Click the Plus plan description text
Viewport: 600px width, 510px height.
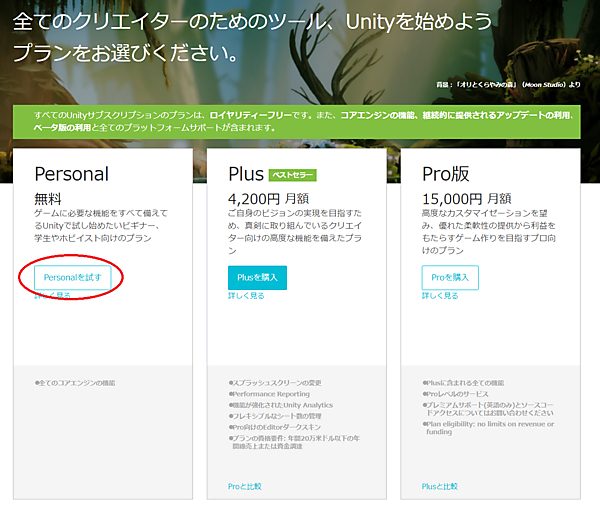(295, 231)
